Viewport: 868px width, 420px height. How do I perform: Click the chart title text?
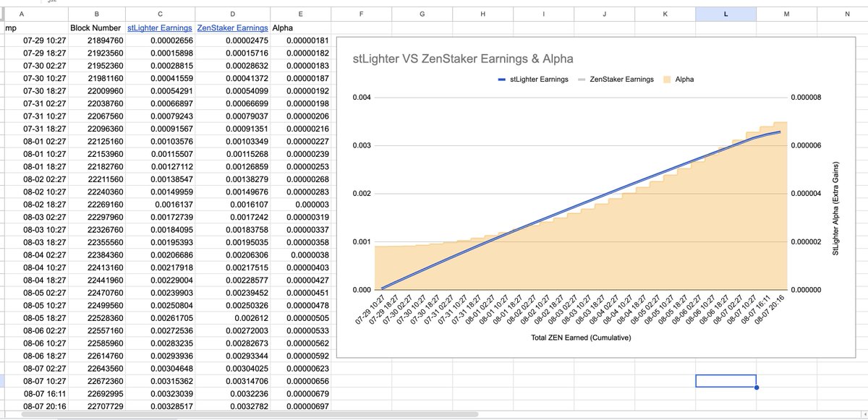point(462,59)
